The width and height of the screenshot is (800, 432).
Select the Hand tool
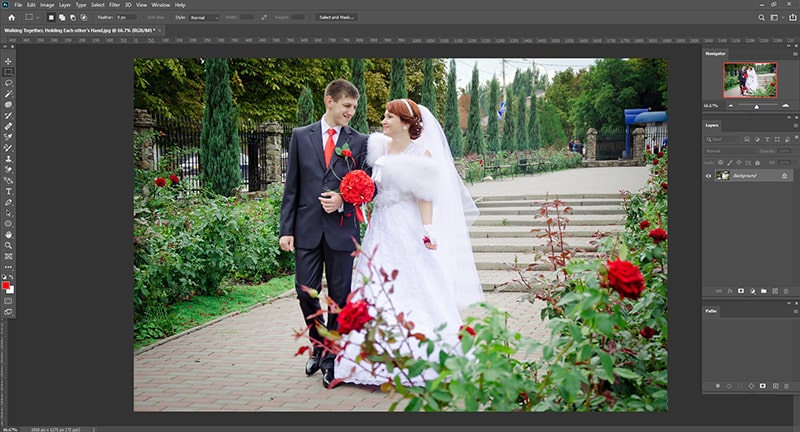click(x=8, y=234)
